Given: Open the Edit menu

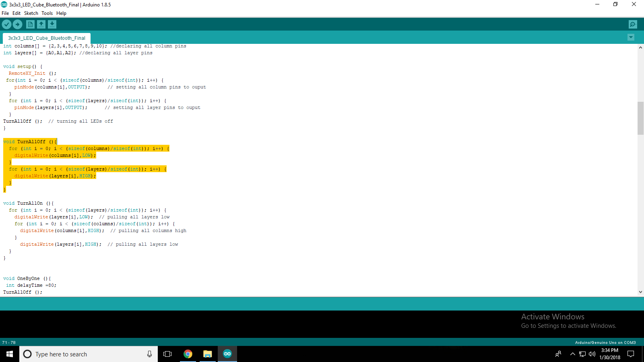Looking at the screenshot, I should 17,13.
